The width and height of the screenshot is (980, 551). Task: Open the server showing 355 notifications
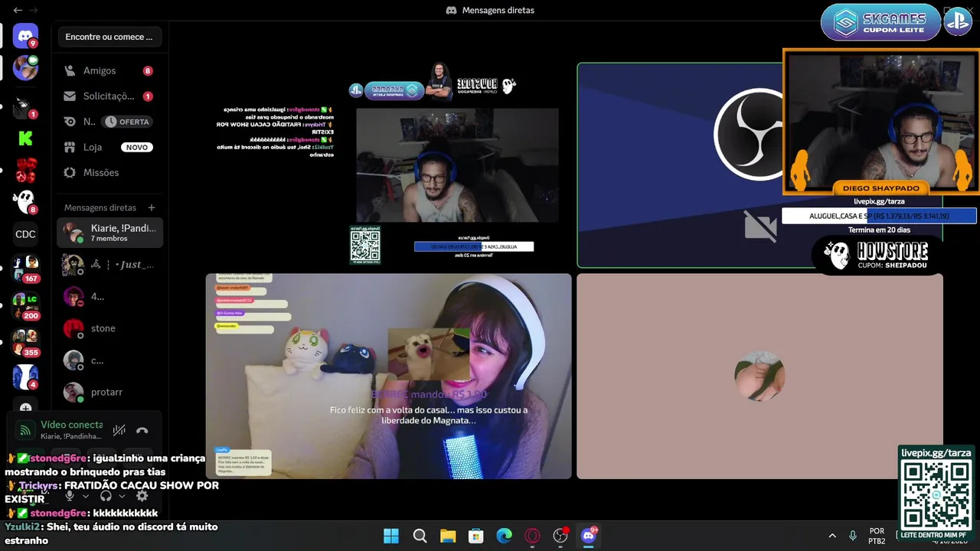pyautogui.click(x=25, y=341)
